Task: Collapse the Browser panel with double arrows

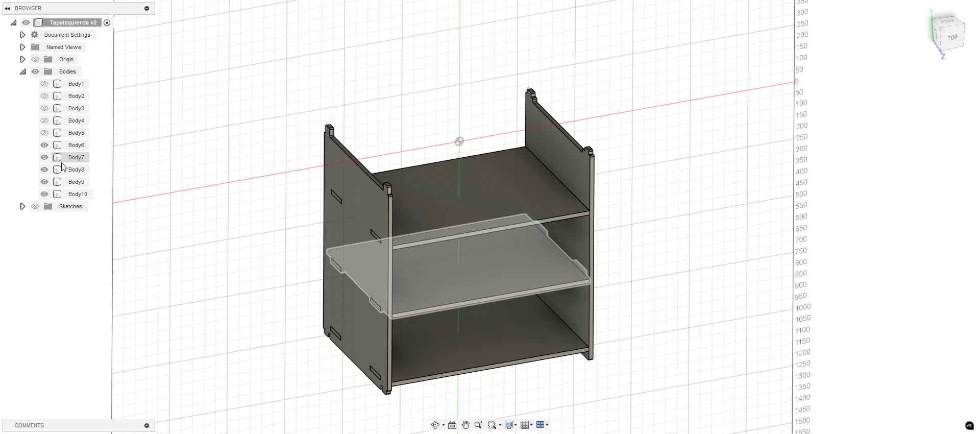Action: [7, 8]
